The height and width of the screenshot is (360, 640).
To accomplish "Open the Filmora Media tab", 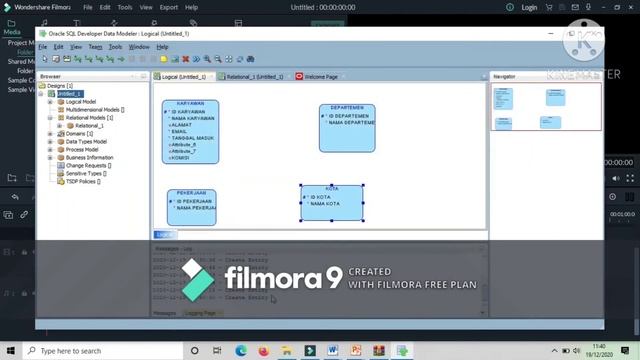I will [11, 28].
